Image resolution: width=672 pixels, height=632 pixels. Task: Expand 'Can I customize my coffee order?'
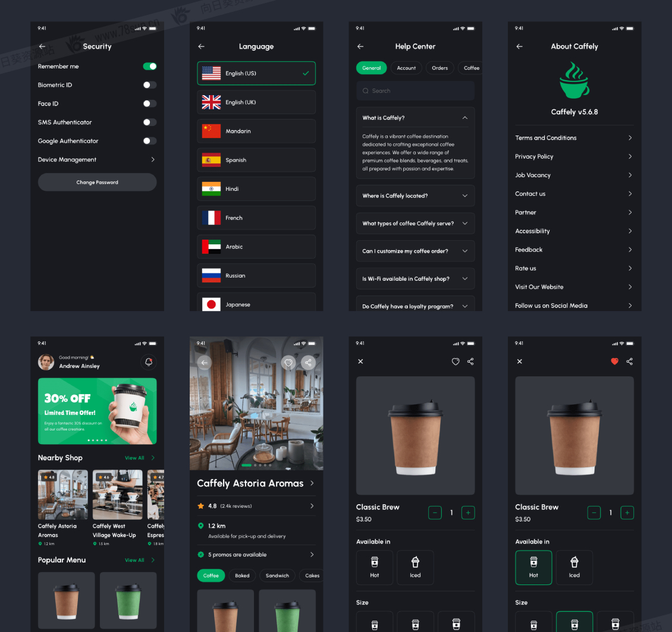click(415, 251)
